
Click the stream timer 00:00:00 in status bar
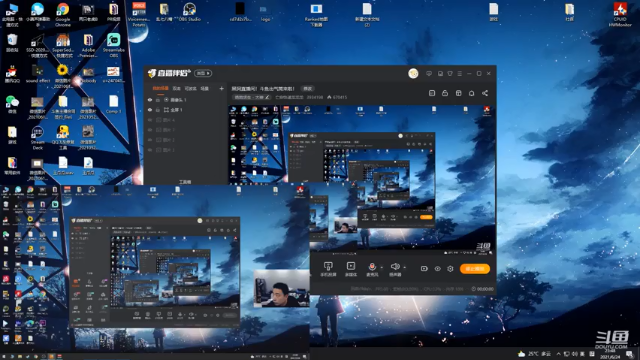click(482, 289)
